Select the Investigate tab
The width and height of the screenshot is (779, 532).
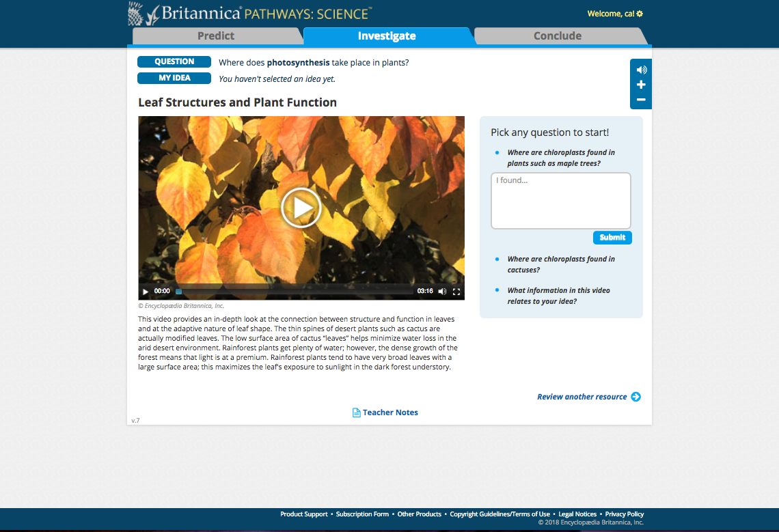tap(387, 36)
